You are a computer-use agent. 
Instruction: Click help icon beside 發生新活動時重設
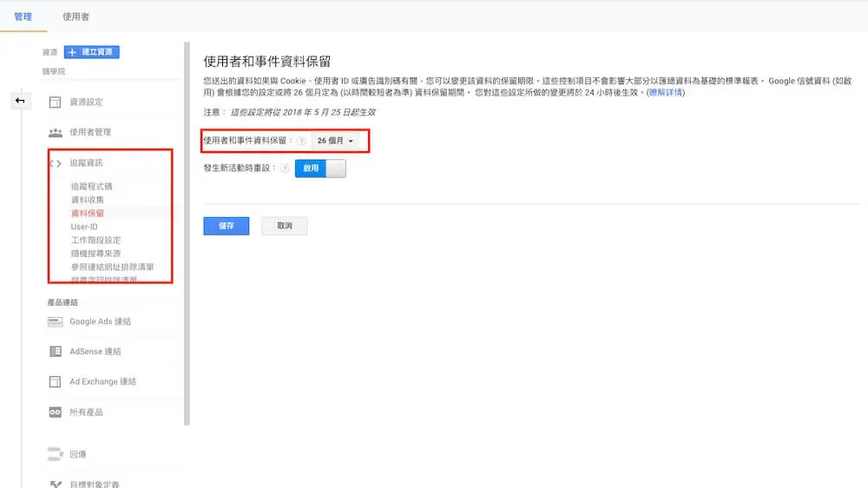[x=285, y=168]
